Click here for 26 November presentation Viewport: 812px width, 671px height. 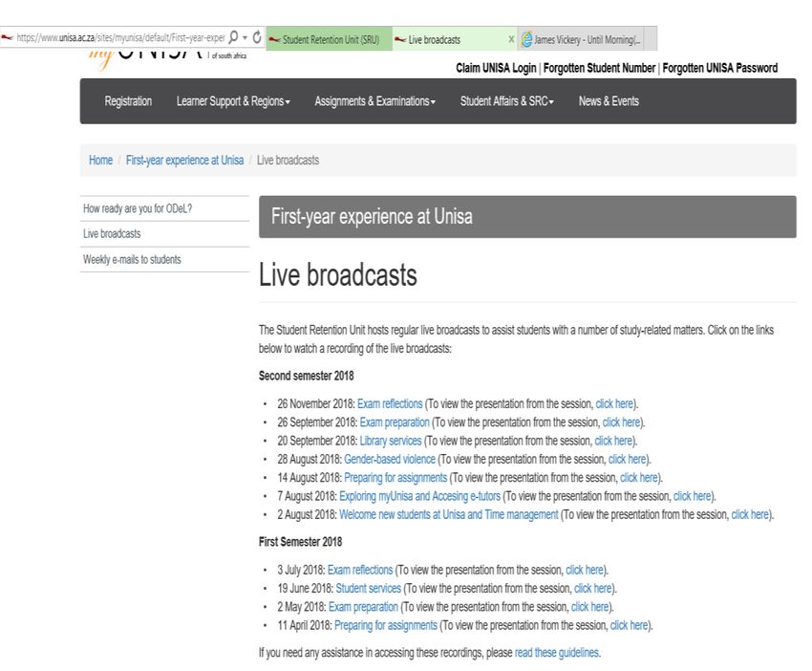tap(614, 403)
